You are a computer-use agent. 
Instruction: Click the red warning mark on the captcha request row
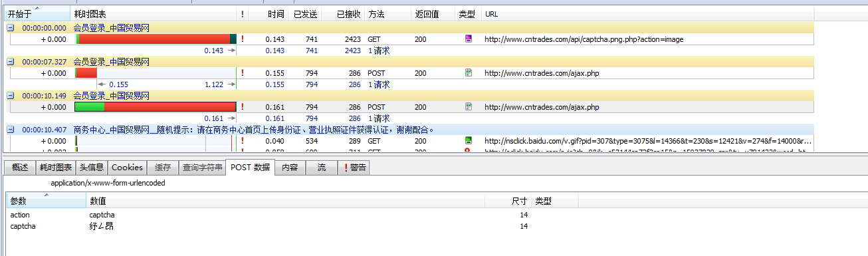[x=242, y=39]
